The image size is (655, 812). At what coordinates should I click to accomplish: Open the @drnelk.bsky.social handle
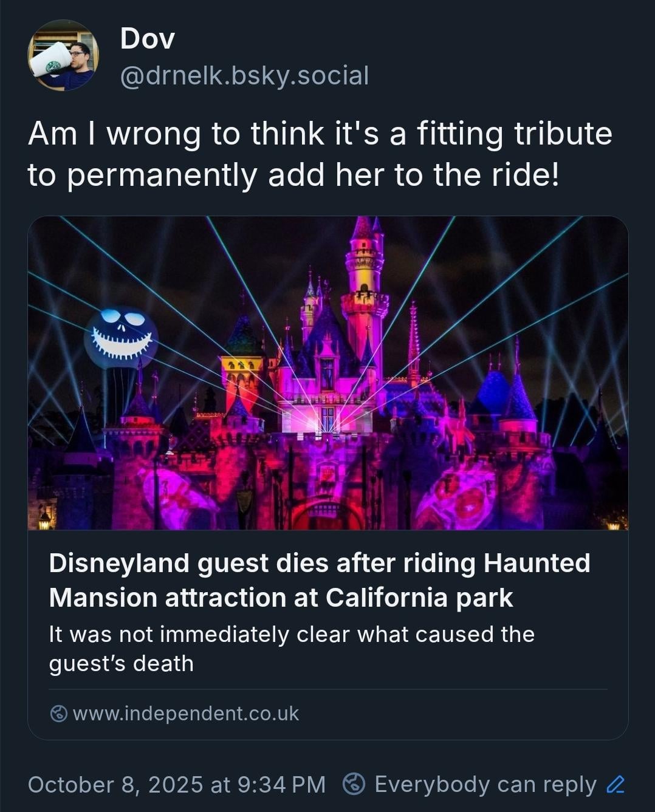click(x=244, y=76)
